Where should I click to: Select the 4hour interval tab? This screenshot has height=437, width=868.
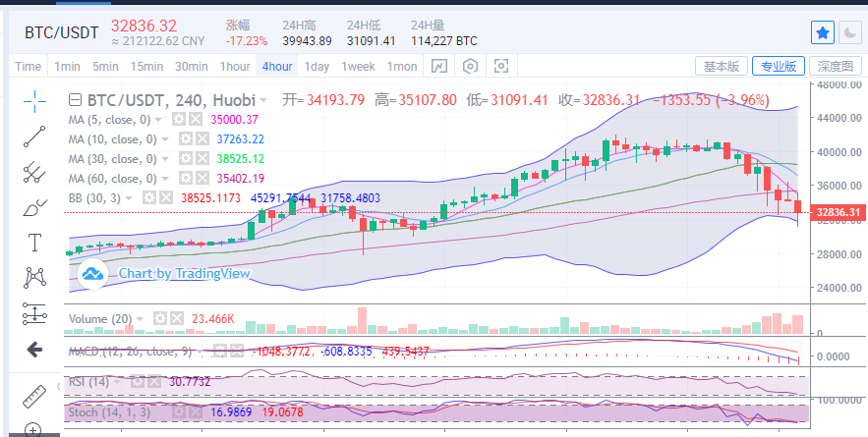point(277,67)
